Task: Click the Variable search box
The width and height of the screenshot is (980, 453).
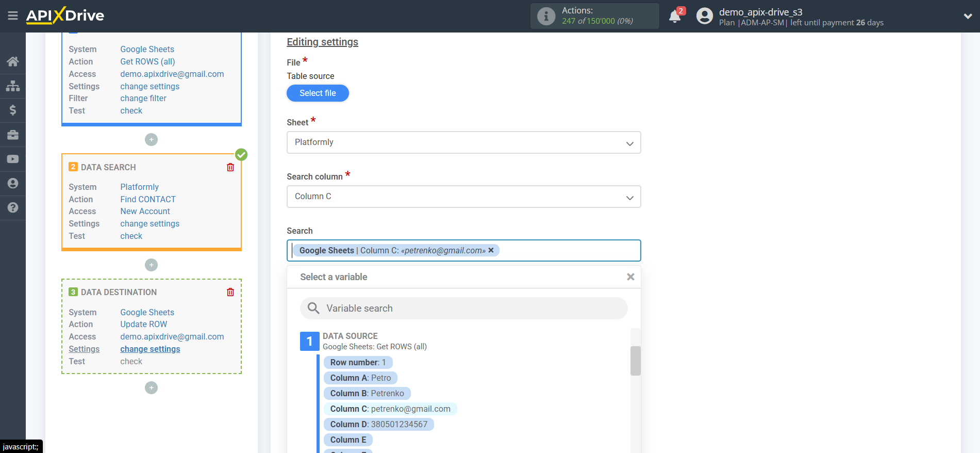Action: click(x=463, y=308)
